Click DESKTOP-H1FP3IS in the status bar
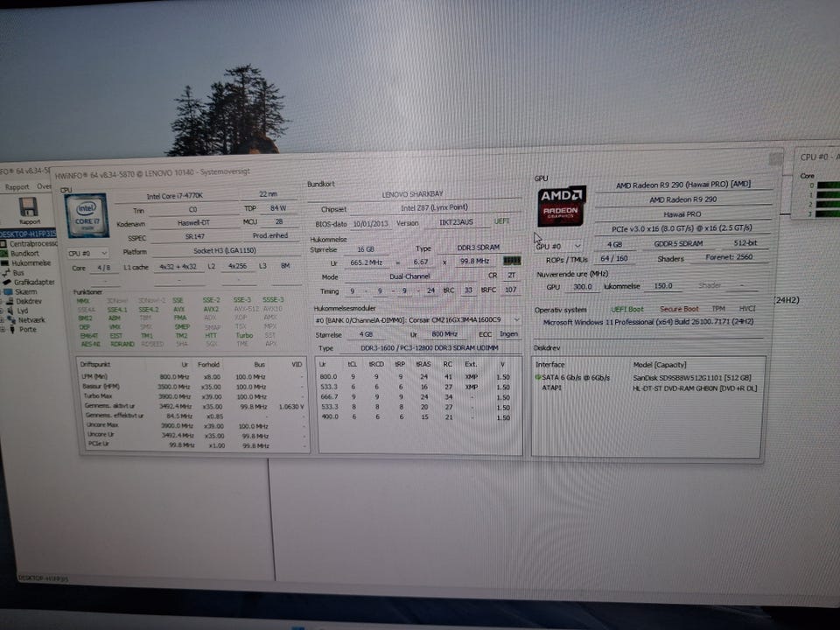Viewport: 840px width, 630px height. 43,578
